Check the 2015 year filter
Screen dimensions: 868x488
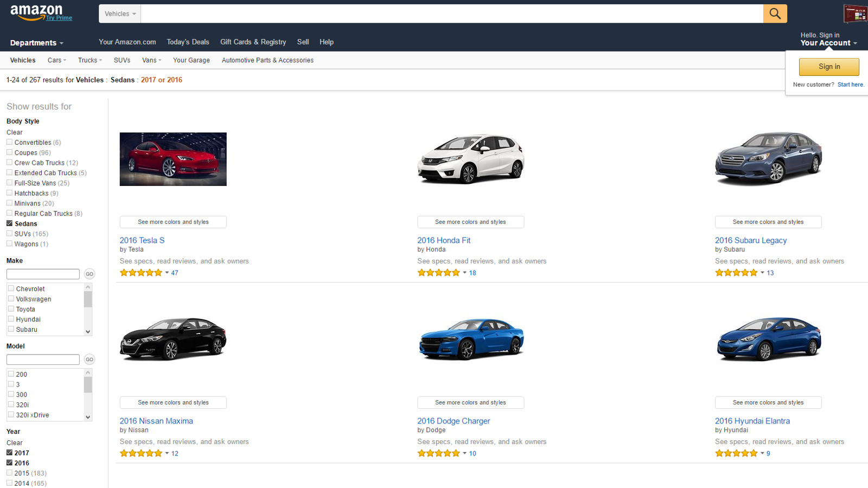(9, 473)
